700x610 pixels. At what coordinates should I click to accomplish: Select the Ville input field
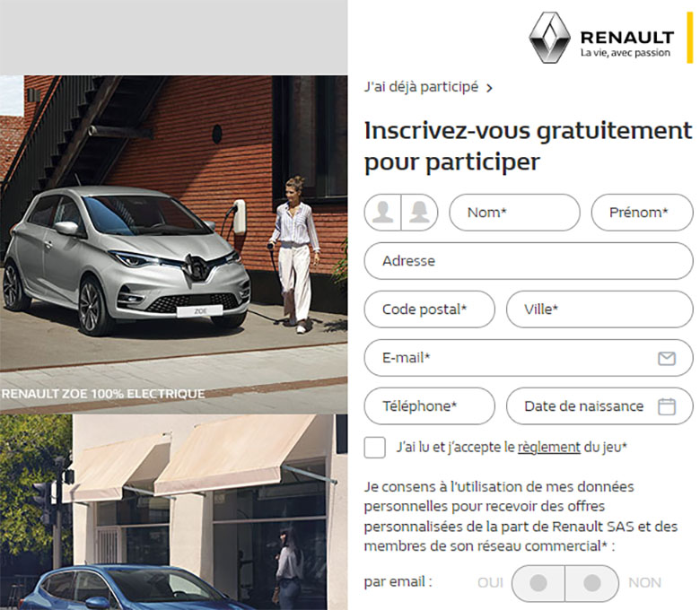point(599,309)
